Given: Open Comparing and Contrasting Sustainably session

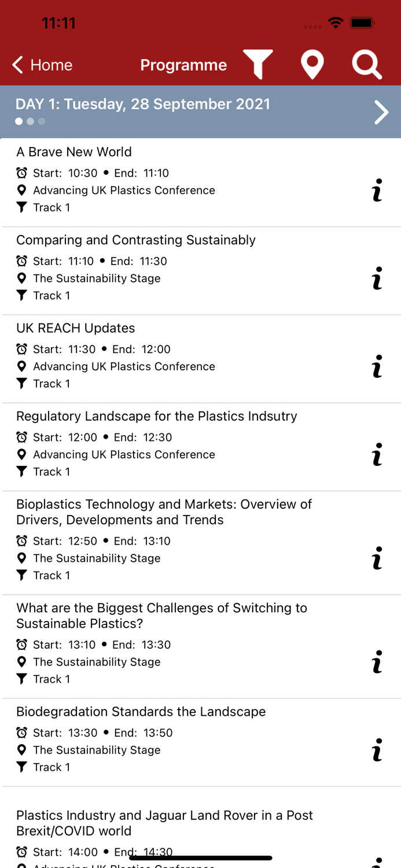Looking at the screenshot, I should [x=136, y=240].
